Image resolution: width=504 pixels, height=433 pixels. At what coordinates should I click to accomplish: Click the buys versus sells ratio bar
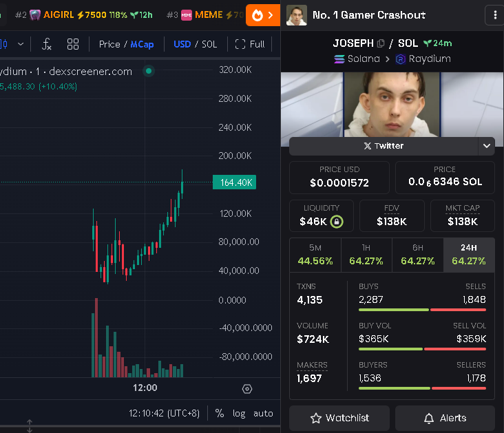pyautogui.click(x=422, y=310)
